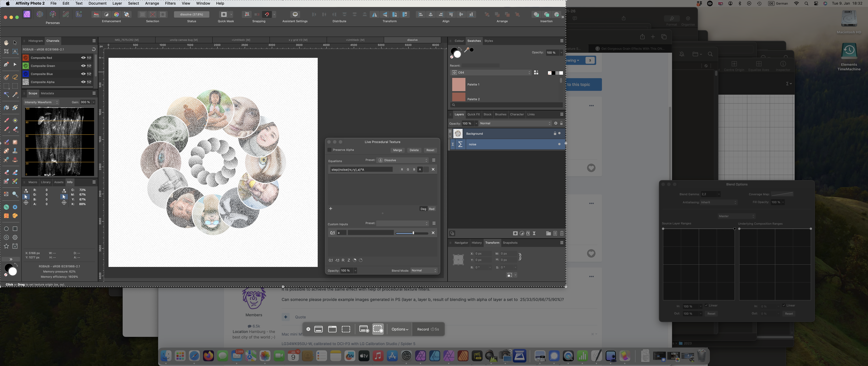Switch angle units to Rad

coord(432,209)
